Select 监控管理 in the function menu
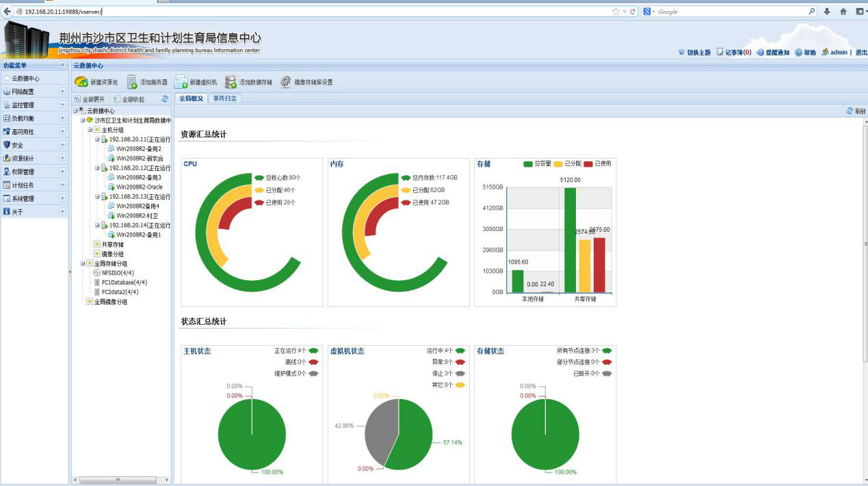This screenshot has width=868, height=486. tap(23, 105)
